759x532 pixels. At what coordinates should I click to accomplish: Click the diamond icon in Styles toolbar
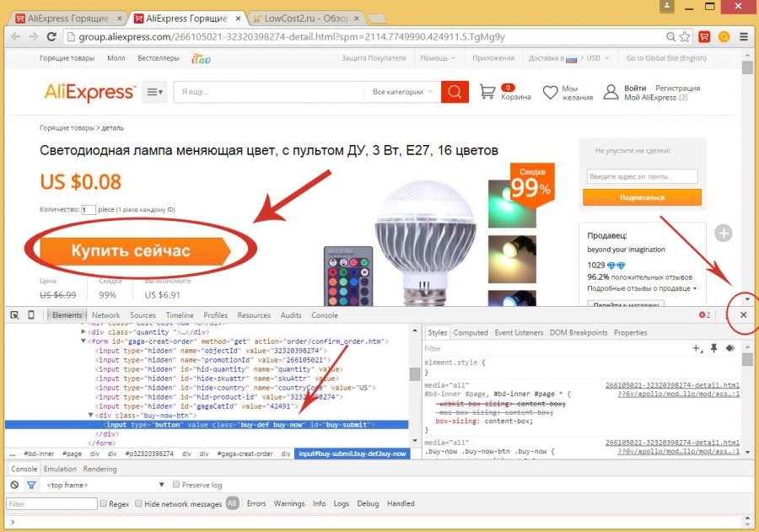[x=730, y=348]
